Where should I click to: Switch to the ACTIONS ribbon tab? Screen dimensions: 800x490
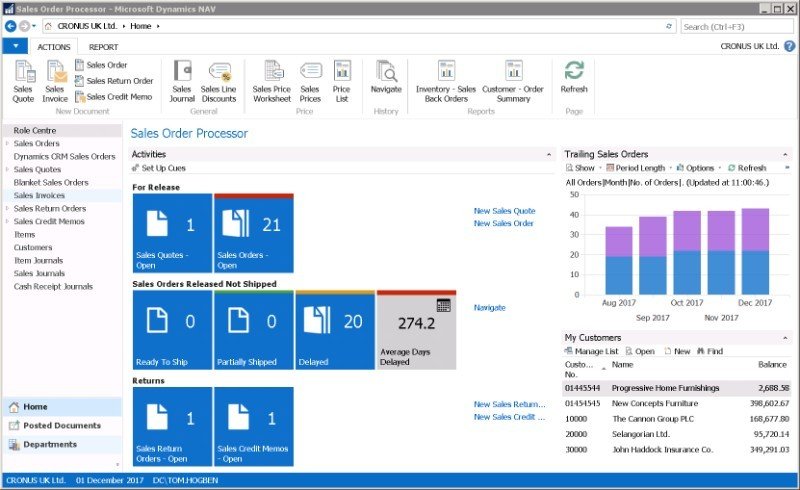click(x=54, y=46)
